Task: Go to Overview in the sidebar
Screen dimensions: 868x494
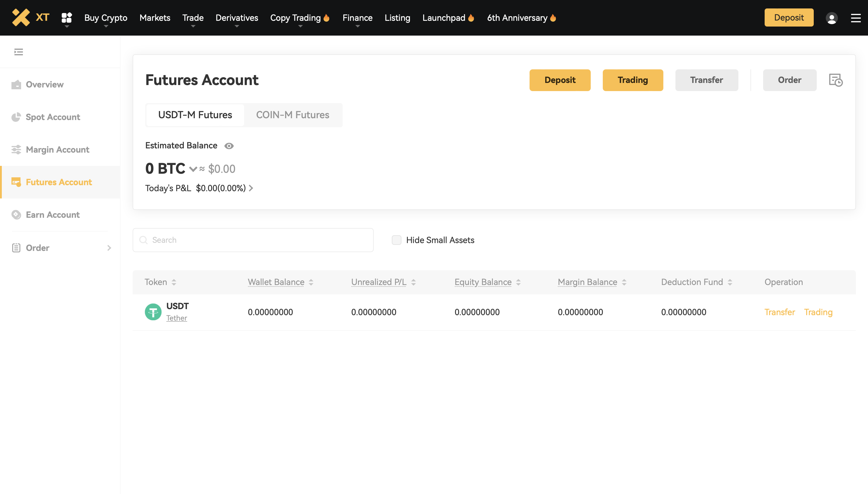Action: pos(60,84)
